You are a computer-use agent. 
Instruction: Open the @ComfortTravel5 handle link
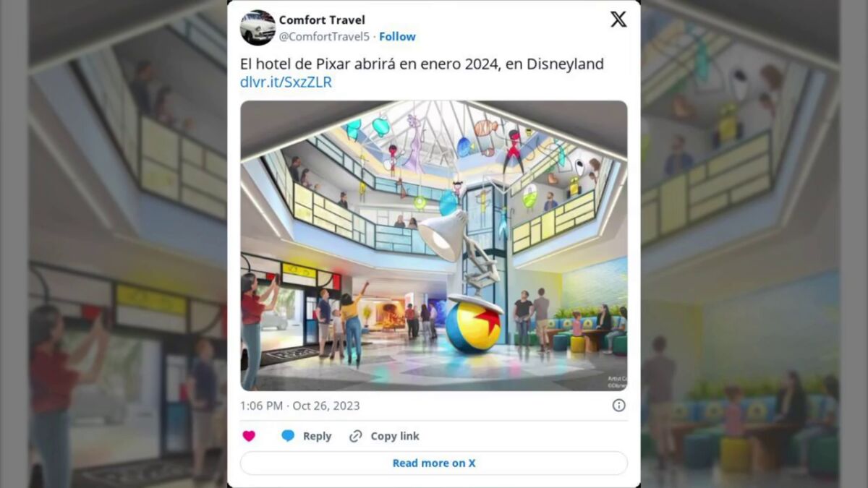point(325,36)
